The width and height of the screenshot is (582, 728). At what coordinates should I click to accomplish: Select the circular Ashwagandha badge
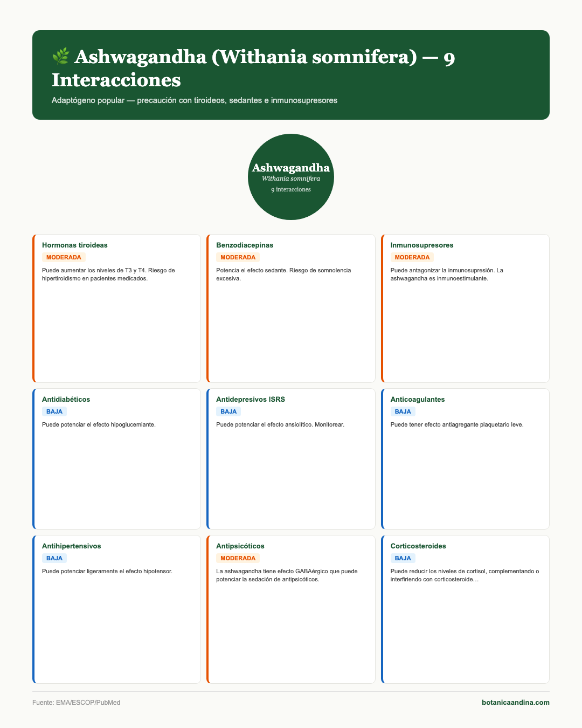tap(291, 177)
